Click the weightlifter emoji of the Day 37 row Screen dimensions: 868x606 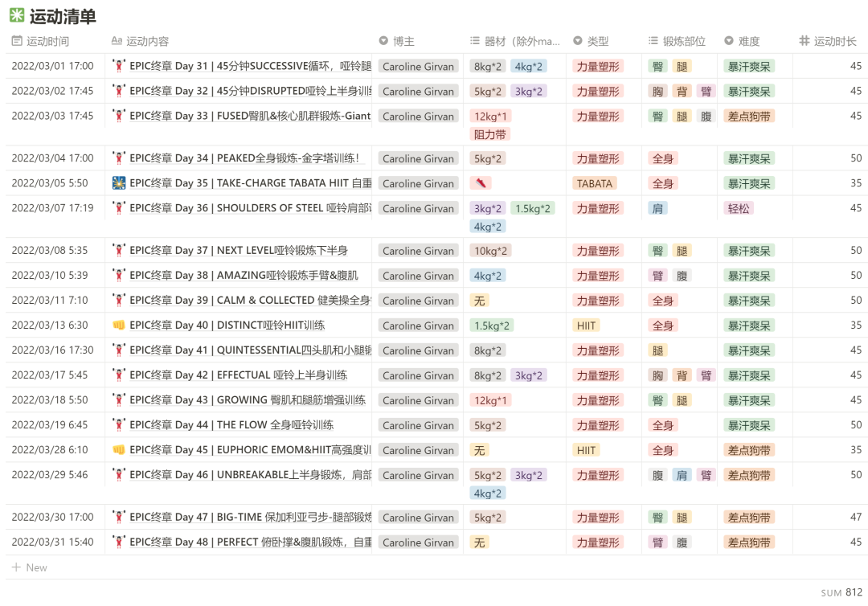pyautogui.click(x=118, y=251)
